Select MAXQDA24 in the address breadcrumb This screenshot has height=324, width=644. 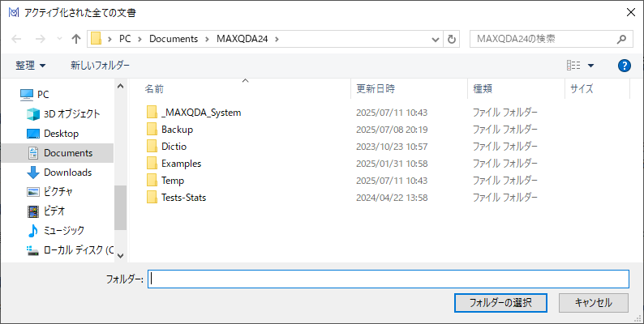pyautogui.click(x=243, y=39)
